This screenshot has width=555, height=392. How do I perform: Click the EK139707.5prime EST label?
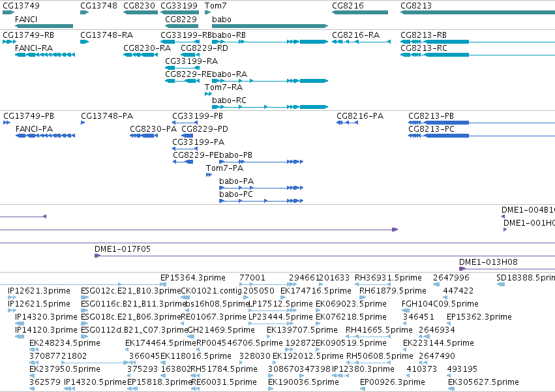tap(302, 329)
